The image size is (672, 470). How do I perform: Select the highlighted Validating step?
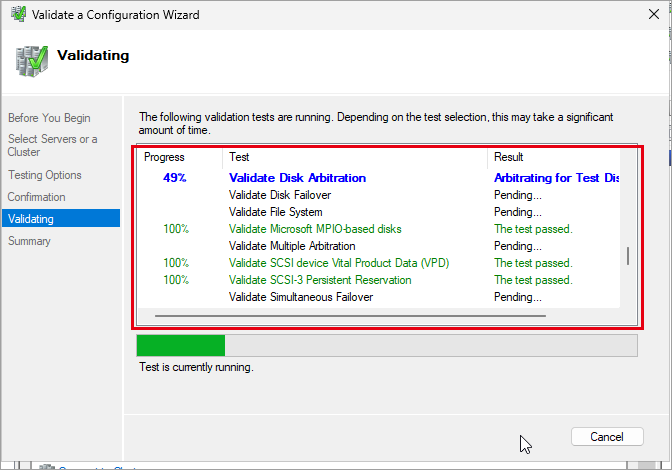pyautogui.click(x=61, y=218)
